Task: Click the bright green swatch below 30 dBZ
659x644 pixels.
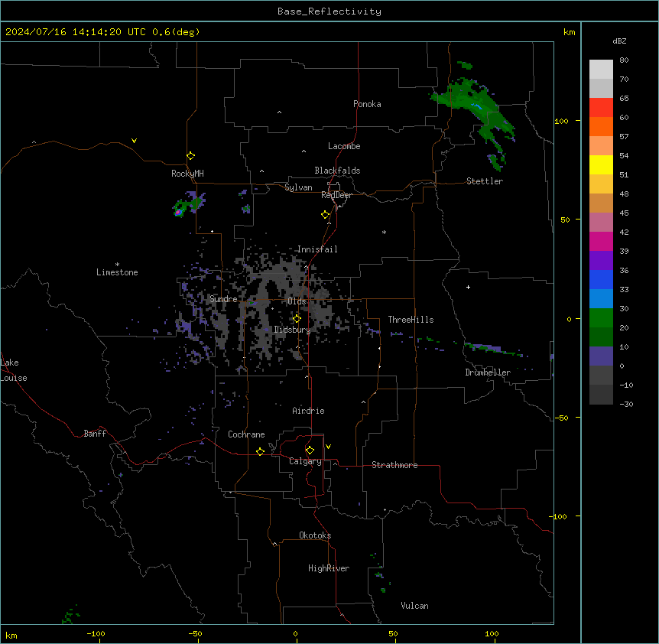Action: click(601, 318)
